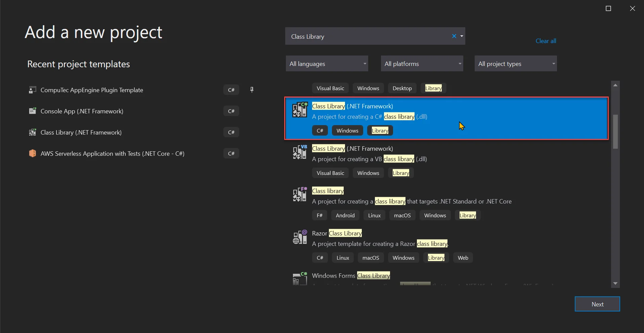Image resolution: width=644 pixels, height=333 pixels.
Task: Click the Console App recent template icon
Action: tap(33, 111)
